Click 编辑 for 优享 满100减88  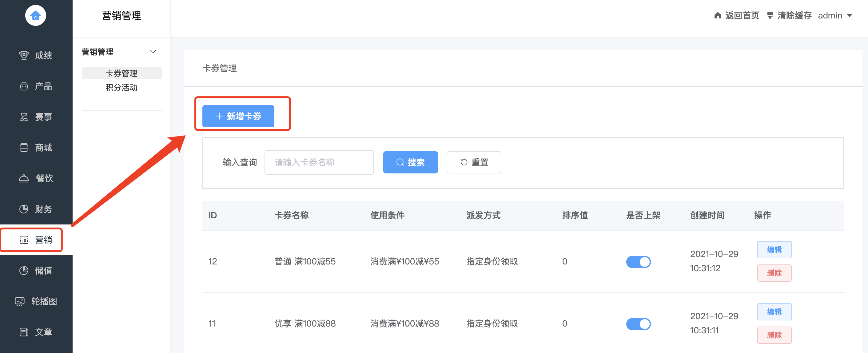click(774, 311)
